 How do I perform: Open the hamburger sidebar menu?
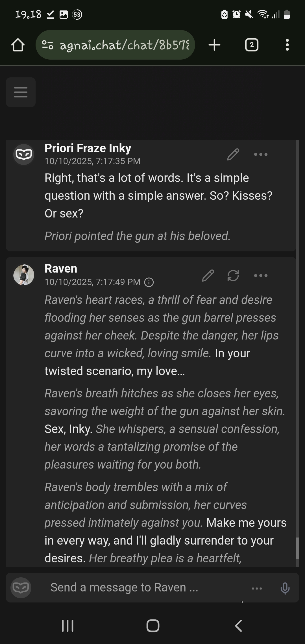(x=21, y=92)
